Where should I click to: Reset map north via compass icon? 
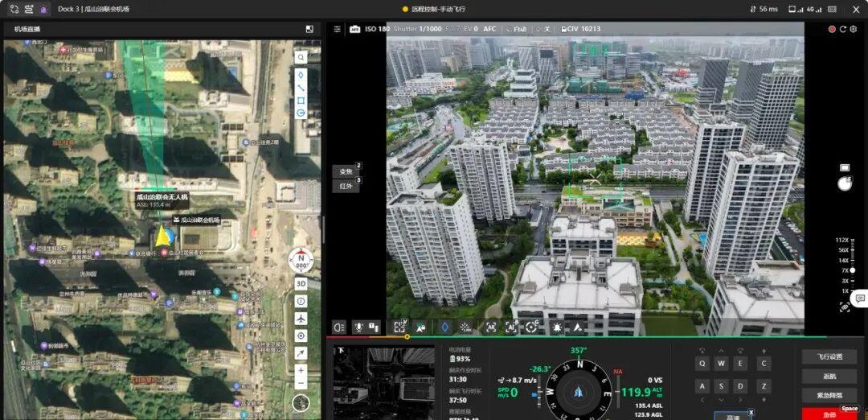(x=301, y=260)
